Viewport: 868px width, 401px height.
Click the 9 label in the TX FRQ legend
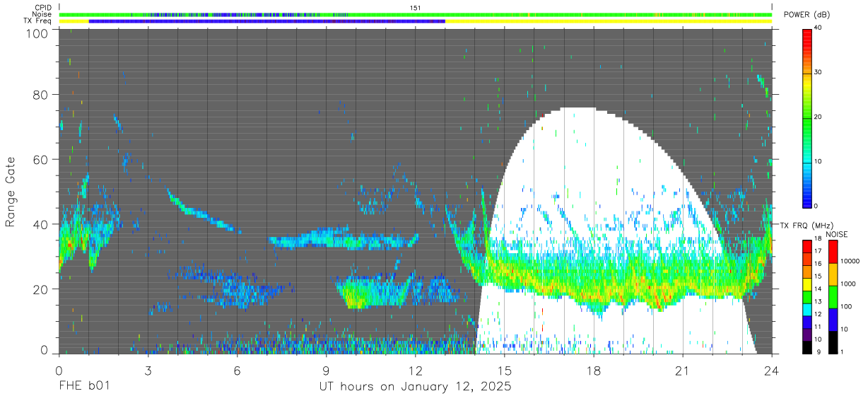pyautogui.click(x=817, y=351)
